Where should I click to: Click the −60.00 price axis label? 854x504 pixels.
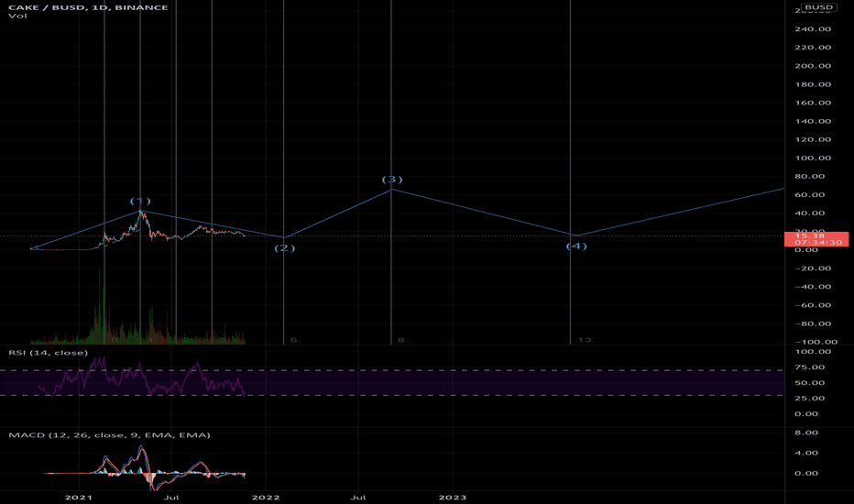coord(813,306)
